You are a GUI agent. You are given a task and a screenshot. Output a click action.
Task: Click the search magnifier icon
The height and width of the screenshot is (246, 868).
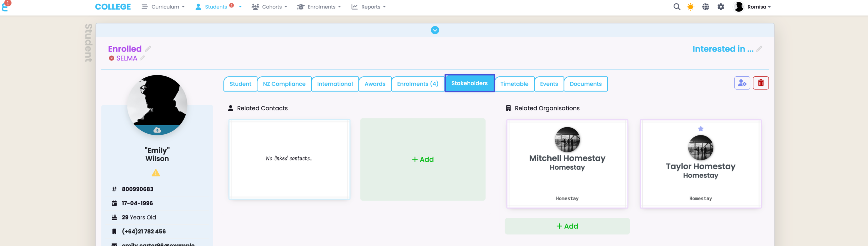676,7
